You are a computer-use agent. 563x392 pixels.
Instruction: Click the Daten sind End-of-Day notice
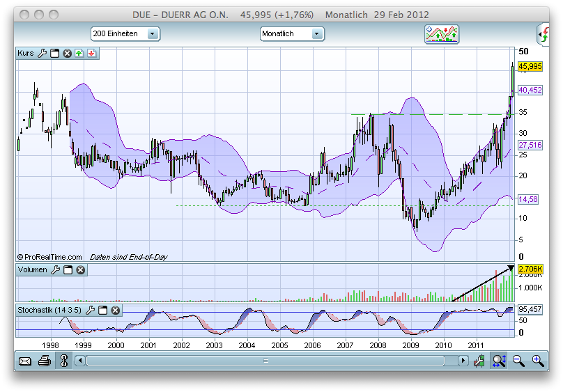tap(128, 257)
